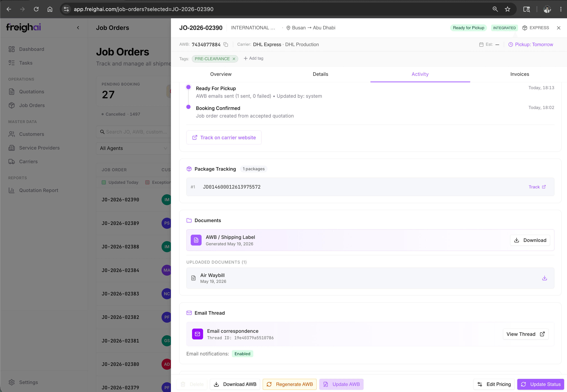567x392 pixels.
Task: Click the INTEGRATED badge
Action: (x=504, y=28)
